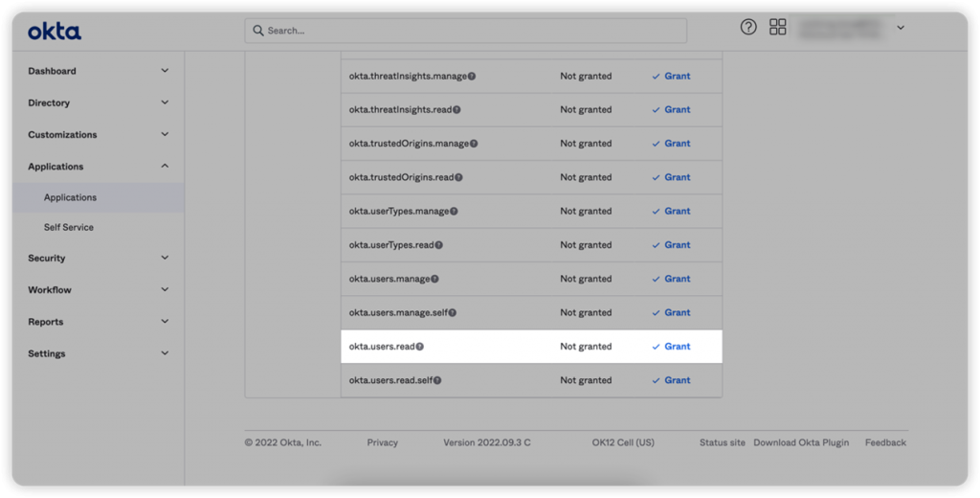Show info tooltip for okta.trustedOrigins.read
This screenshot has width=980, height=498.
tap(458, 178)
